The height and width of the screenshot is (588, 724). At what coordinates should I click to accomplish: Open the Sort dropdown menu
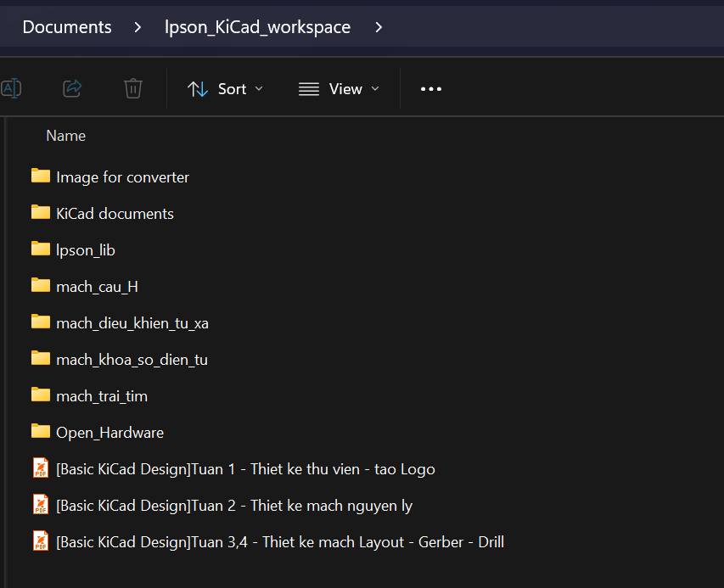tap(225, 89)
